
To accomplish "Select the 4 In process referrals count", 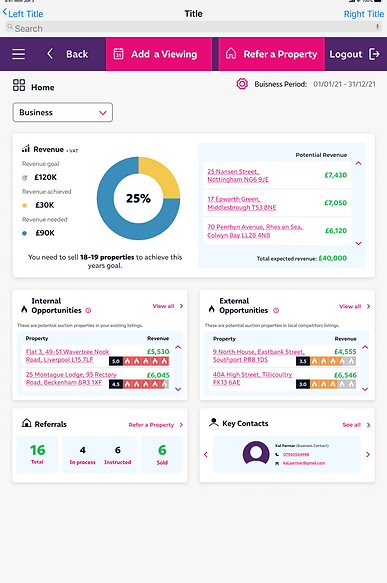I will click(83, 455).
